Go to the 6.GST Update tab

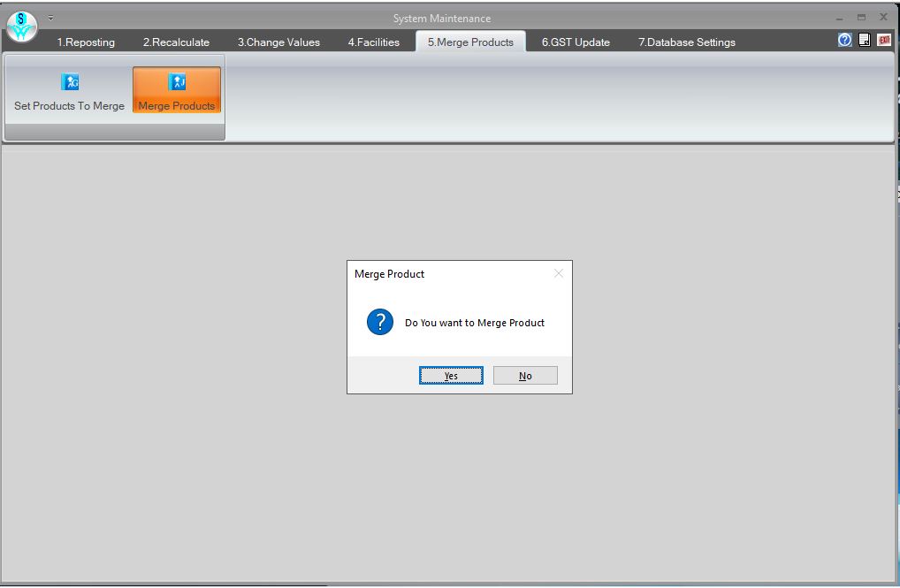tap(576, 42)
